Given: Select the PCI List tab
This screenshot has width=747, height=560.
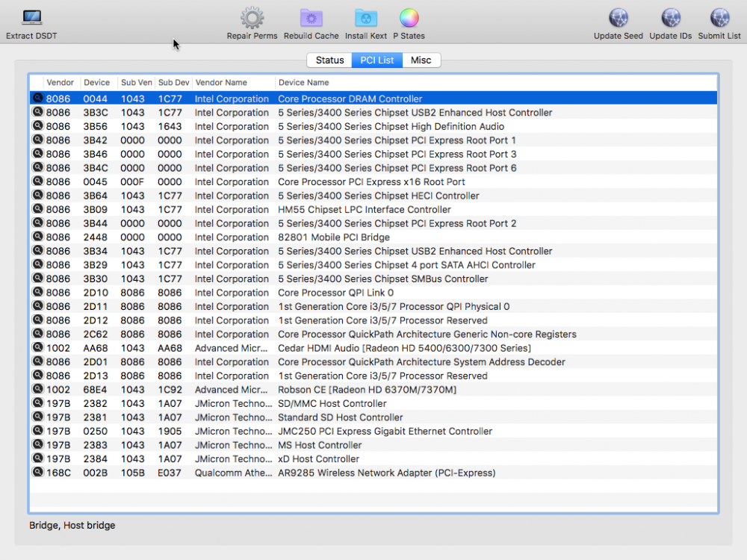Looking at the screenshot, I should coord(376,60).
